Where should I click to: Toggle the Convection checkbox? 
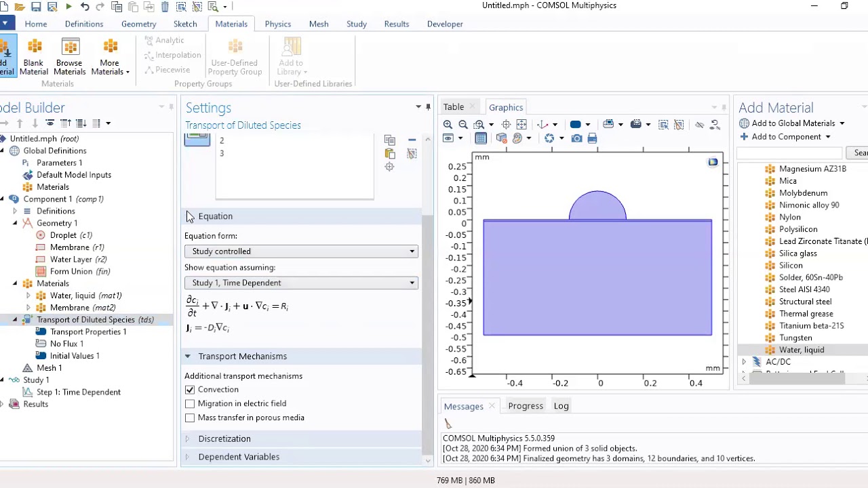point(190,390)
